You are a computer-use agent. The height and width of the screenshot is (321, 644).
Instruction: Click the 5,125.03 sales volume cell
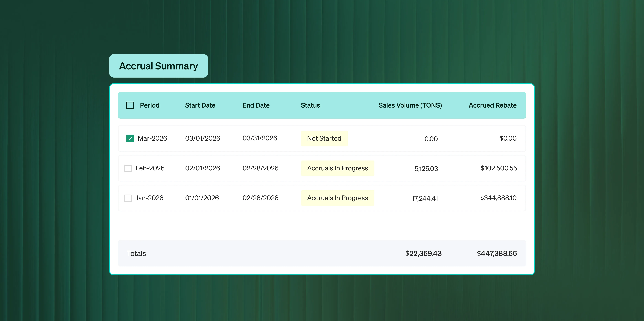[x=426, y=169]
